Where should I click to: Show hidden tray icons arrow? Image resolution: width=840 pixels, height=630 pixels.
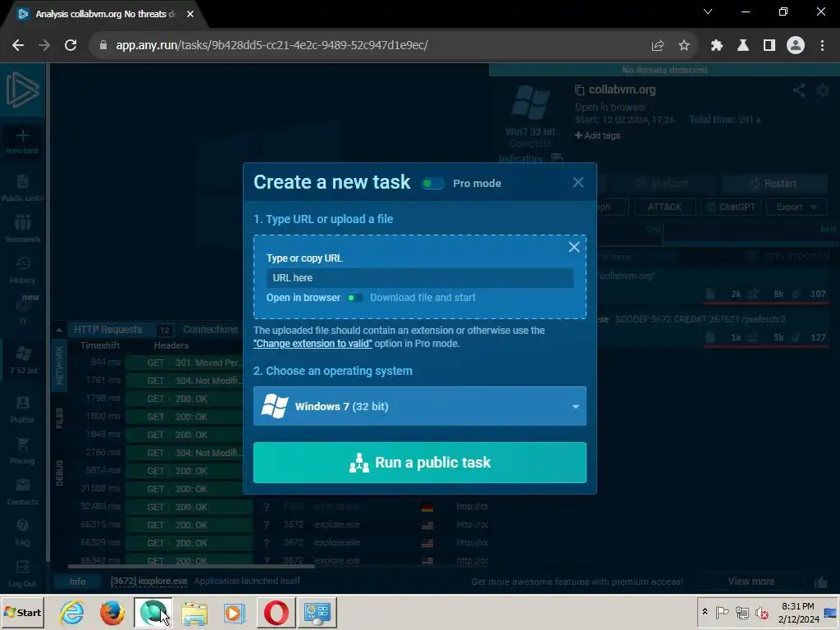(x=705, y=612)
